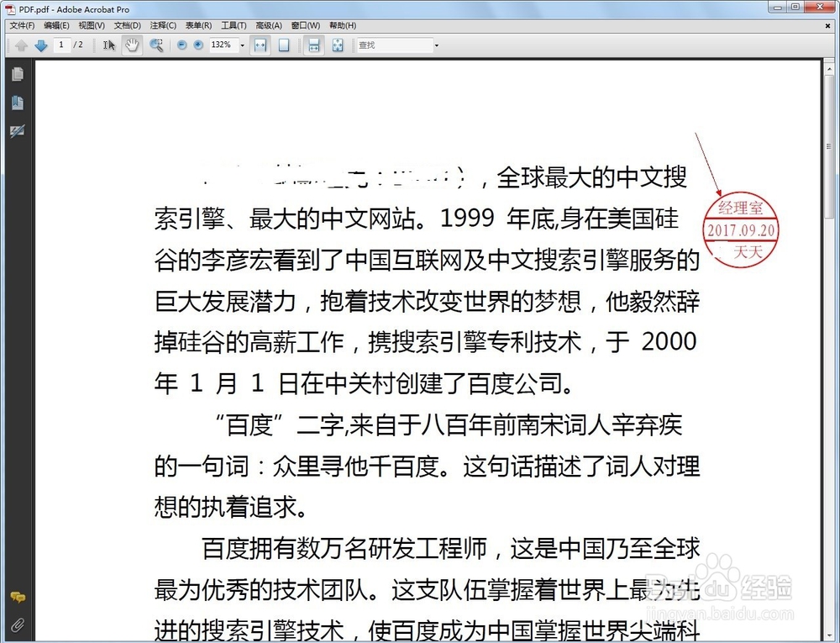Choose the Marquee Zoom tool
The image size is (840, 643).
pos(156,45)
